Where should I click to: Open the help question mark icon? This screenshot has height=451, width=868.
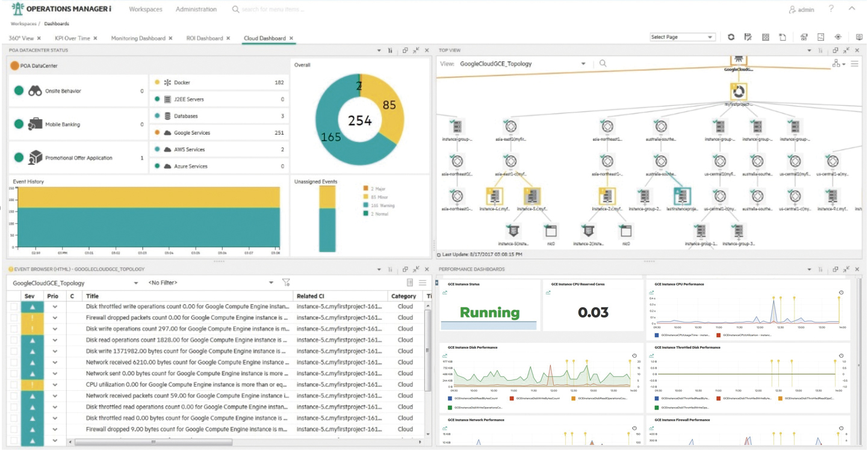pyautogui.click(x=831, y=9)
